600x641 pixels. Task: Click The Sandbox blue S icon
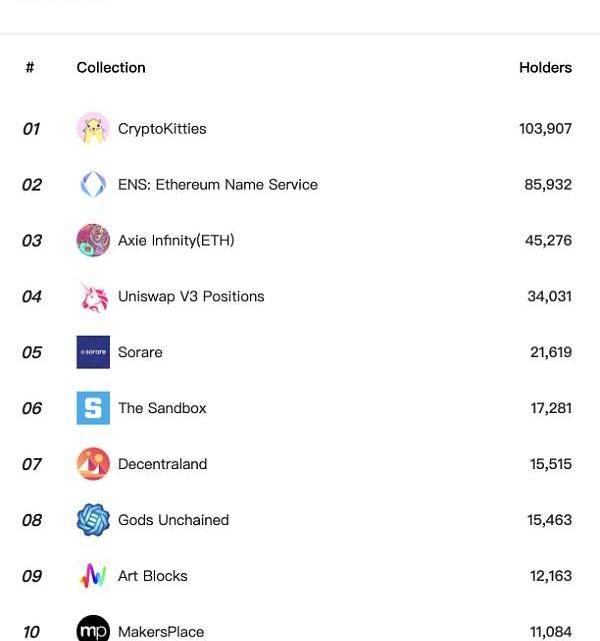tap(93, 409)
